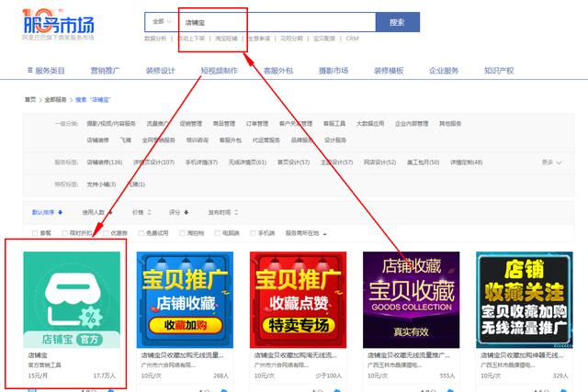The width and height of the screenshot is (588, 392).
Task: Filter by 客服工具 category
Action: 334,123
